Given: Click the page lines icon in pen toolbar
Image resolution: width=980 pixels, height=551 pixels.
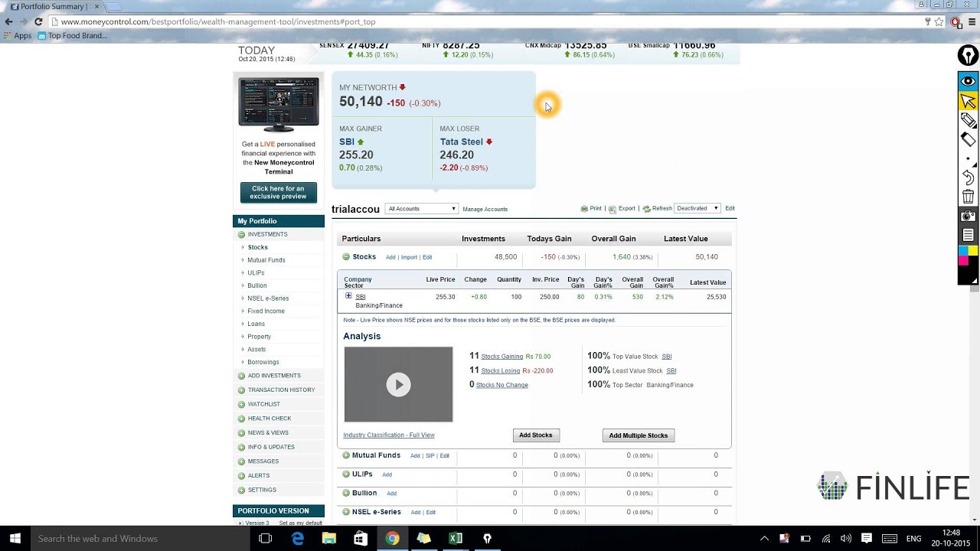Looking at the screenshot, I should [969, 235].
